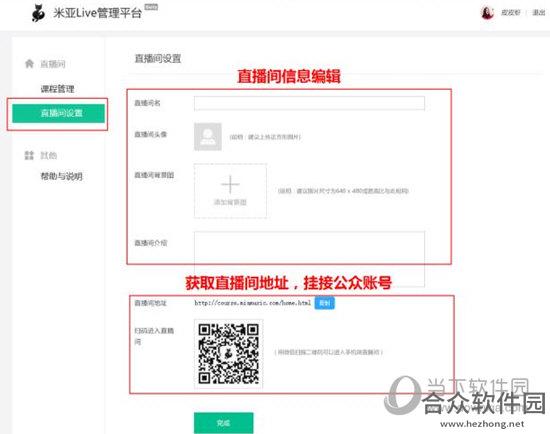Click the 添加背景图 label under the plus
This screenshot has height=434, width=550.
coord(230,202)
